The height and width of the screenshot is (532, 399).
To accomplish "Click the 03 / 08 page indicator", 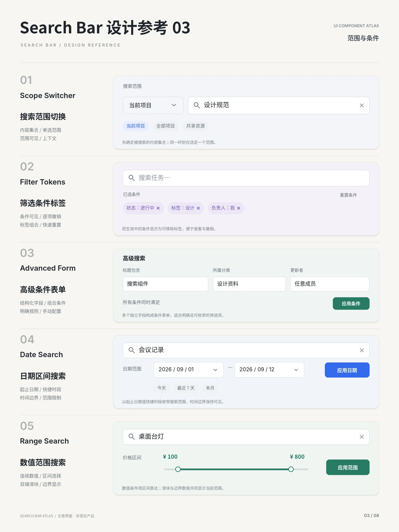I will point(371,516).
